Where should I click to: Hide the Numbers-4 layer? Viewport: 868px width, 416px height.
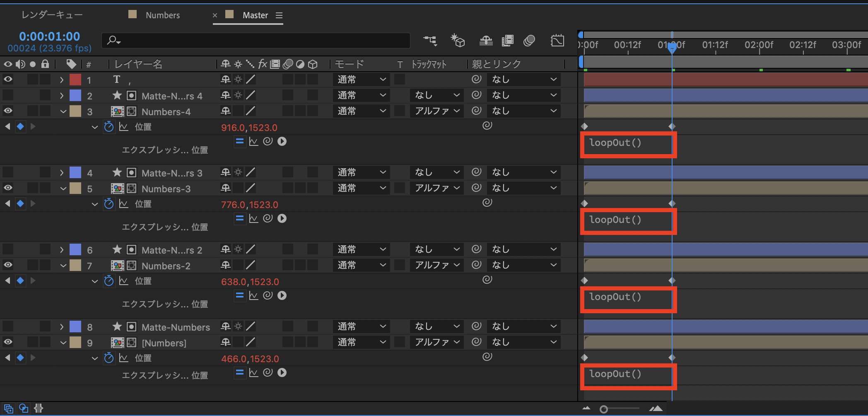click(8, 111)
